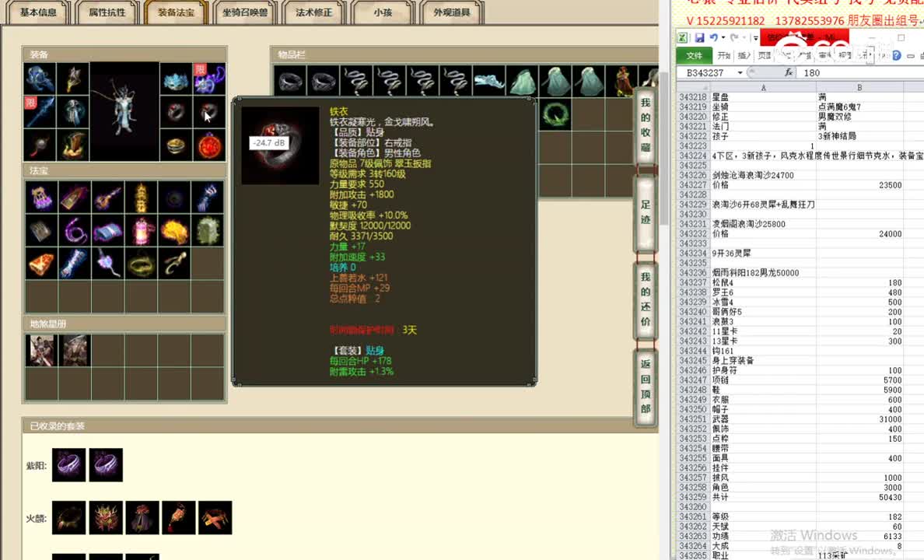Select Excel cell with value 23500
The height and width of the screenshot is (560, 924).
859,185
